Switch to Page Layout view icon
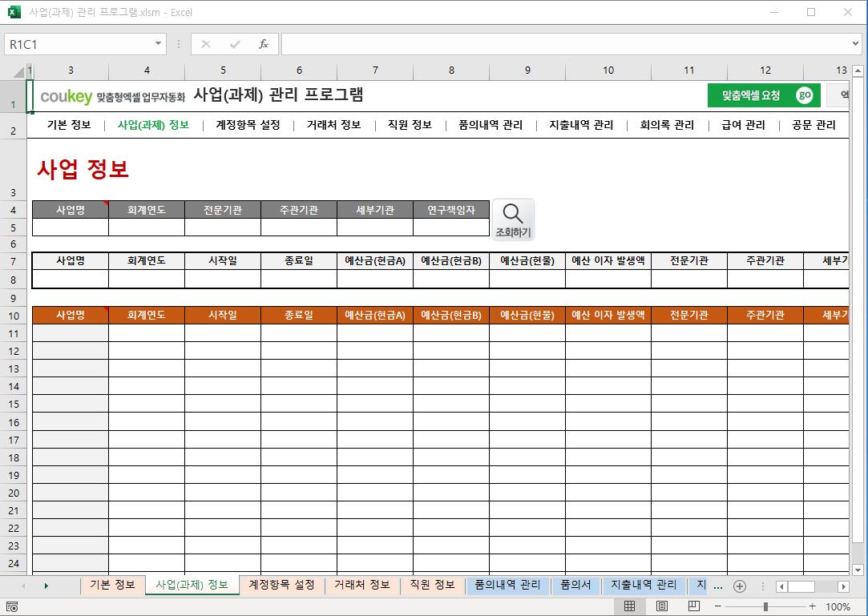868x616 pixels. coord(661,606)
